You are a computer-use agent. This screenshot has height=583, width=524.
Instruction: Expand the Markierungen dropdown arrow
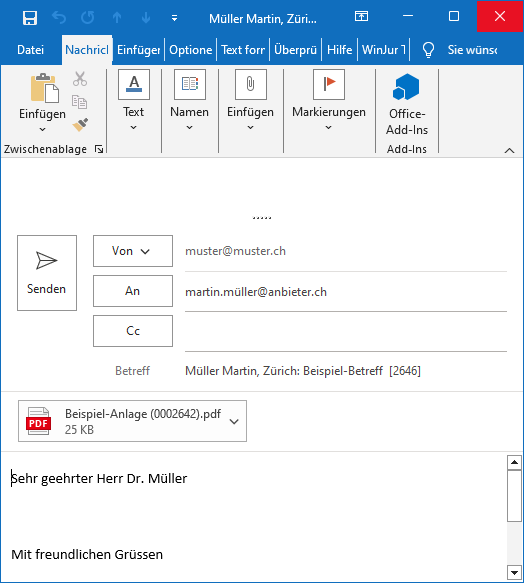pos(328,128)
